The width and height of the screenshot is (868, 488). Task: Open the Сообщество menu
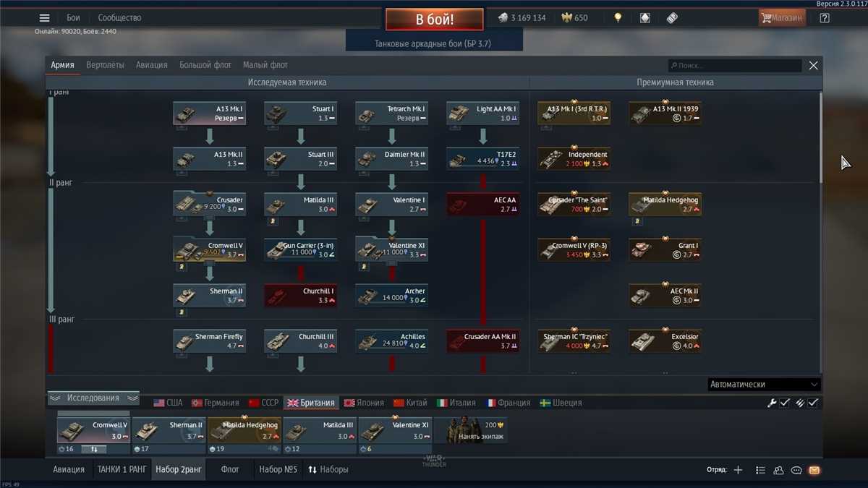pyautogui.click(x=119, y=18)
